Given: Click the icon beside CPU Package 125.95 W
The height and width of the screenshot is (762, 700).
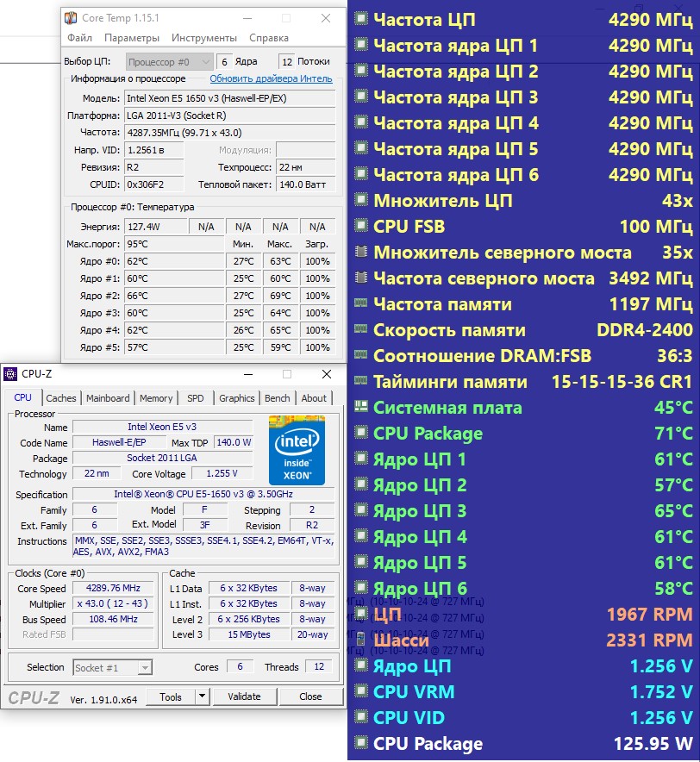Looking at the screenshot, I should (x=360, y=742).
